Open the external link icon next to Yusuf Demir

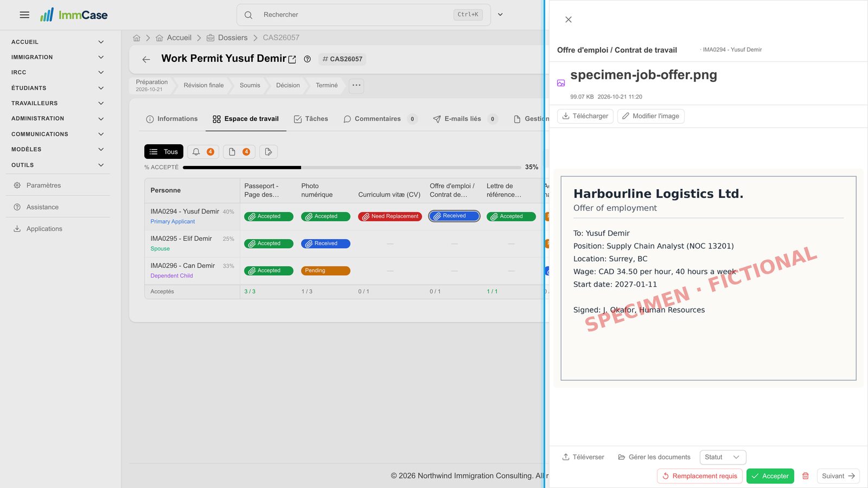tap(292, 60)
